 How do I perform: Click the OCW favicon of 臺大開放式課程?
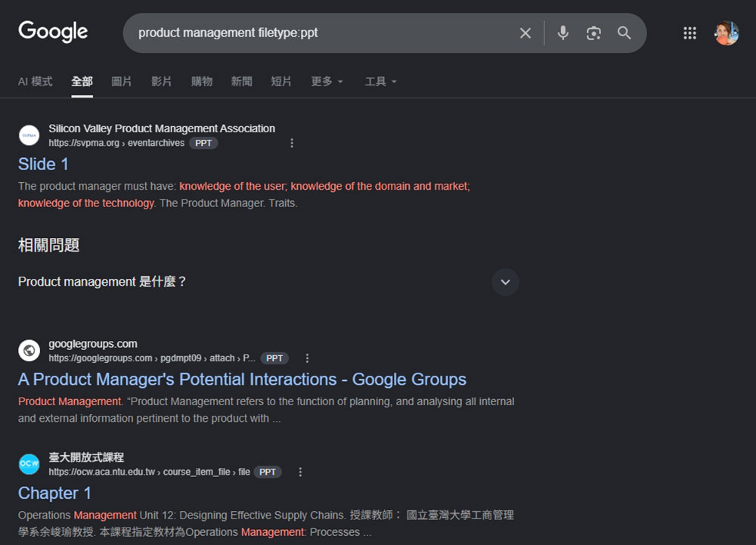(29, 464)
